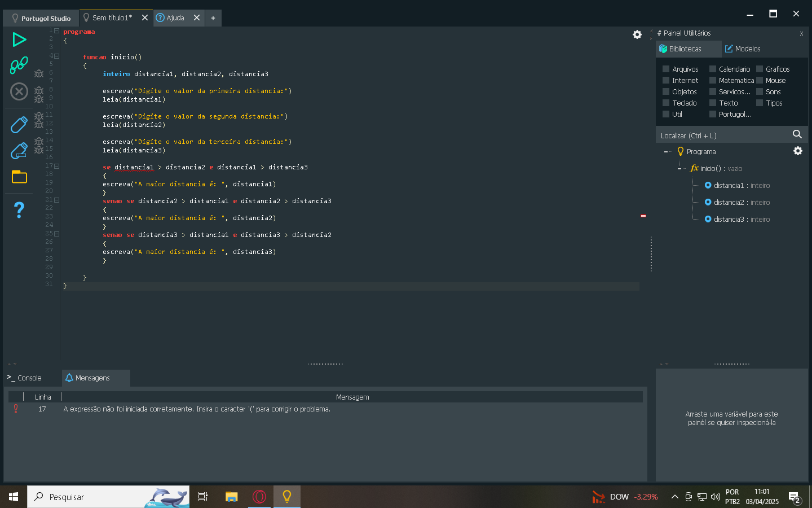Switch to the Console tab
The image size is (812, 508).
click(24, 378)
